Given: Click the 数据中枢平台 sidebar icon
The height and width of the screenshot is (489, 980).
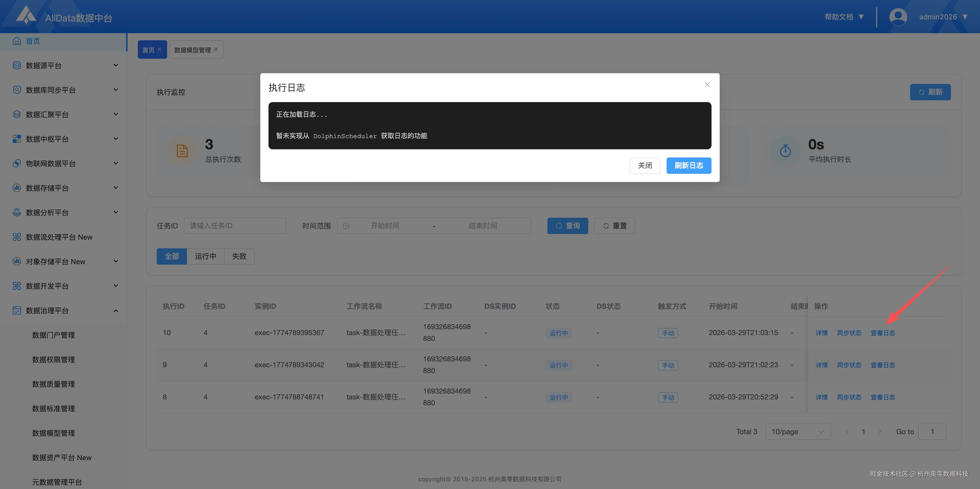Looking at the screenshot, I should pos(17,139).
